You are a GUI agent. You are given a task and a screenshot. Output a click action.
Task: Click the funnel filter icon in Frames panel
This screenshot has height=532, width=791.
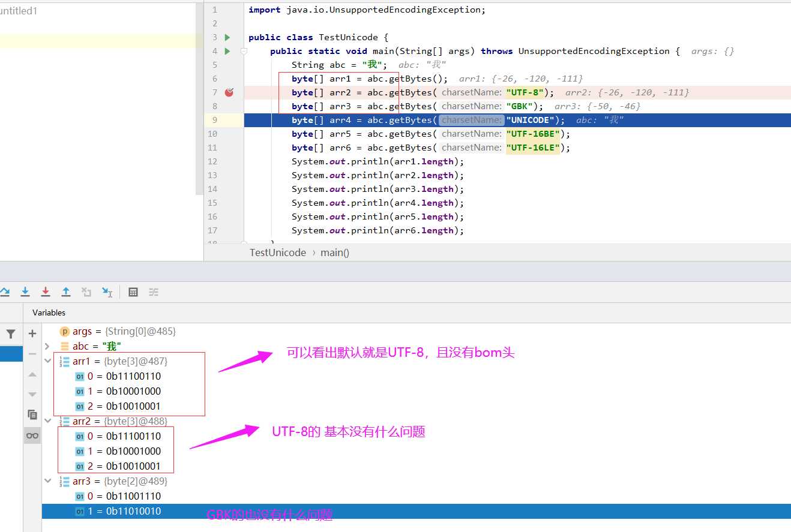[x=11, y=334]
